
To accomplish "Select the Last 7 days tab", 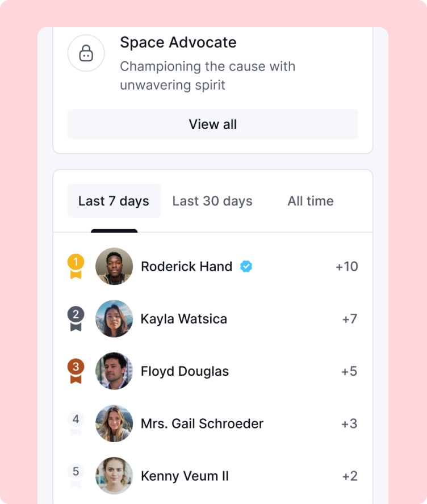I will pos(114,201).
